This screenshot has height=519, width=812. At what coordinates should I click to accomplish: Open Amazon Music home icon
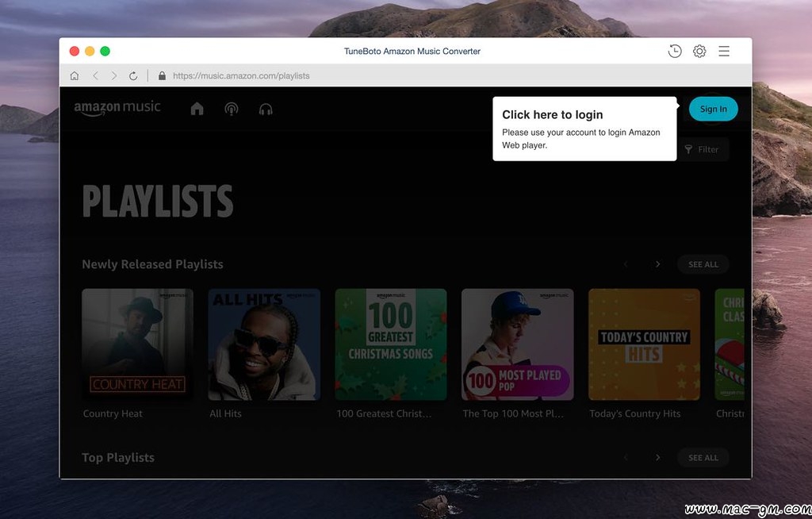point(197,109)
